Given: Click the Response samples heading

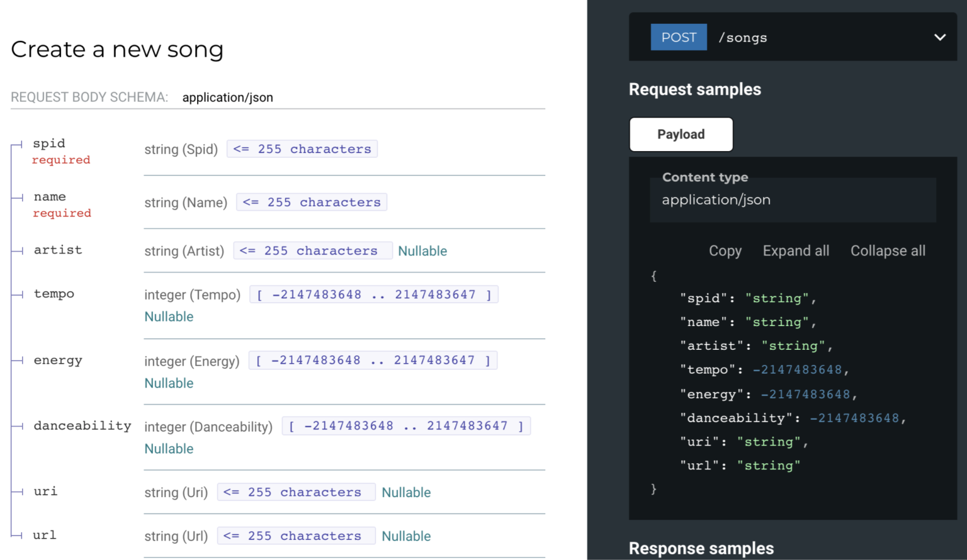Looking at the screenshot, I should pos(701,549).
